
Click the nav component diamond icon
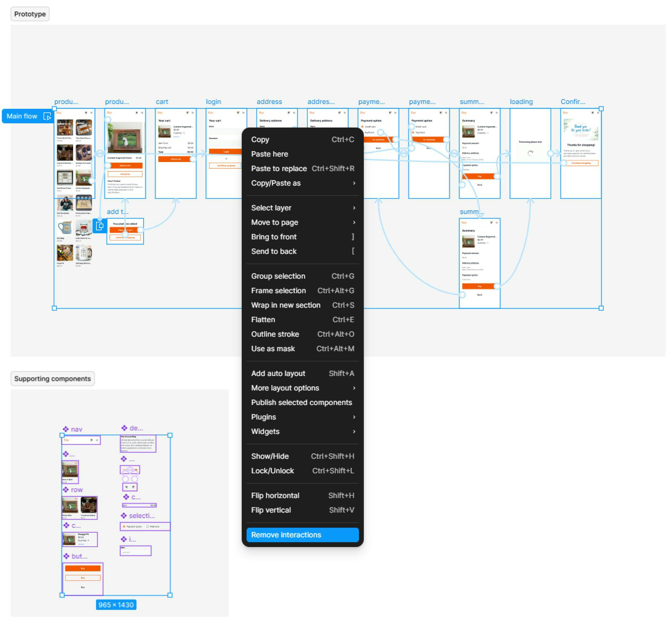coord(66,429)
